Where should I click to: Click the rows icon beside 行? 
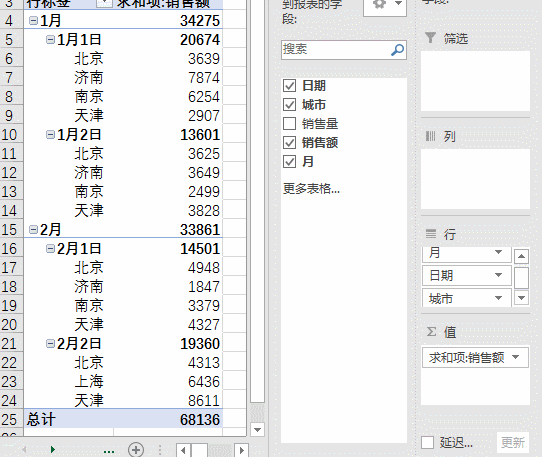coord(431,234)
